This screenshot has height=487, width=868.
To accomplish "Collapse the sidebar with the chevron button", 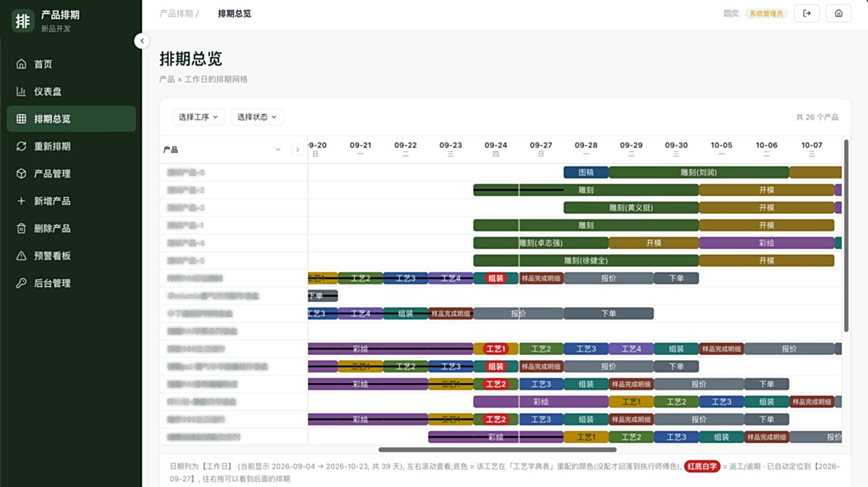I will [x=142, y=41].
